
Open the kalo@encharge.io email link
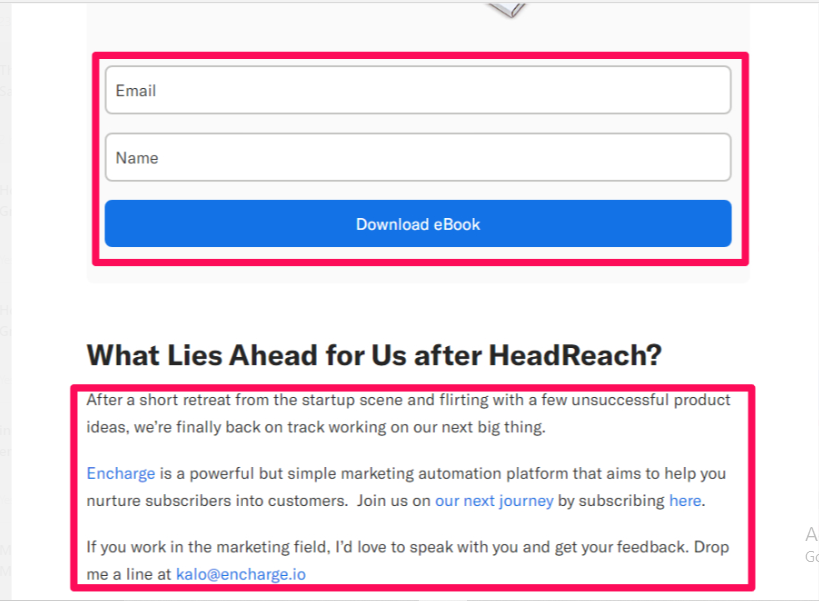click(x=241, y=574)
